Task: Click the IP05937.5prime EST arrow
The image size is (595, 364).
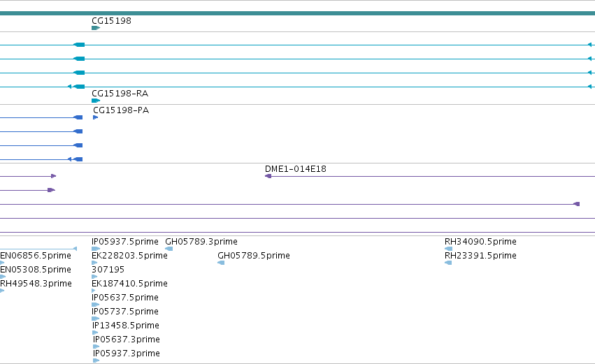Action: (96, 249)
